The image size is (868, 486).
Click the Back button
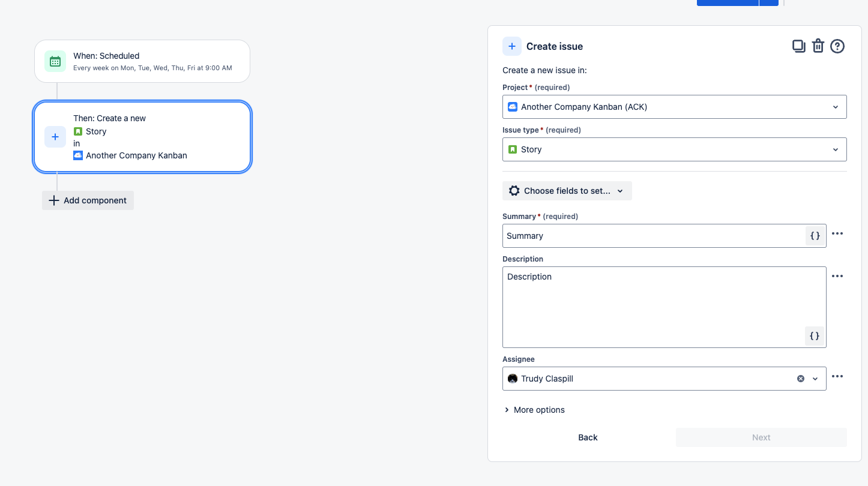click(588, 437)
